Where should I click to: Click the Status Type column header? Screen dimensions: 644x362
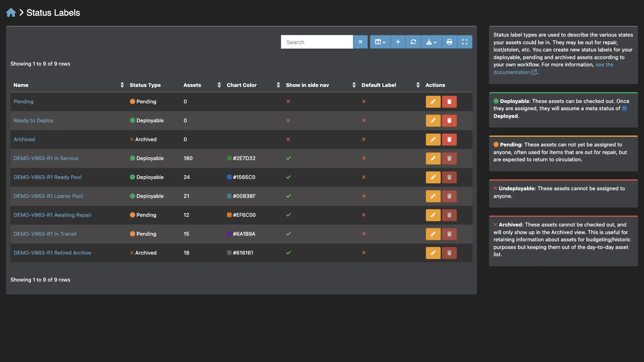(145, 85)
